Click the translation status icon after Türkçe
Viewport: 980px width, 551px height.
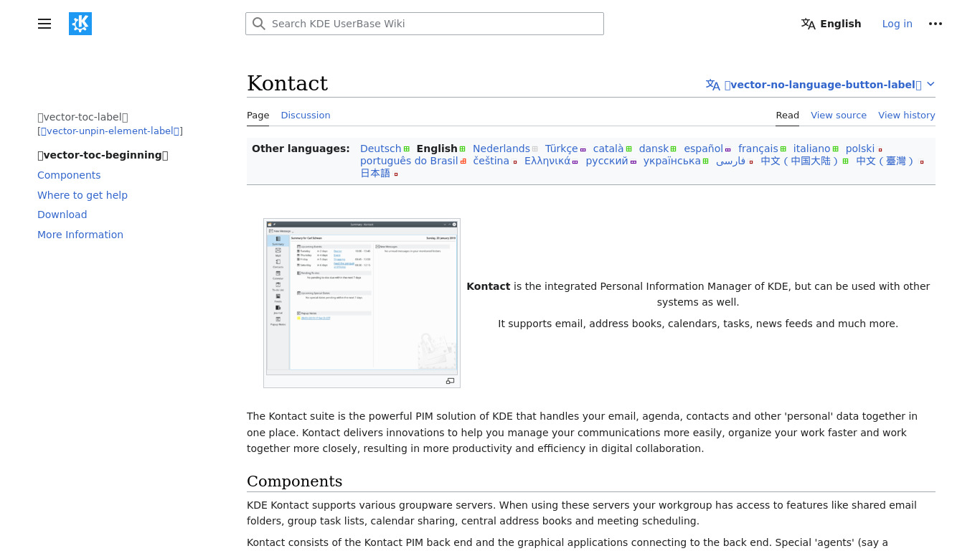583,149
